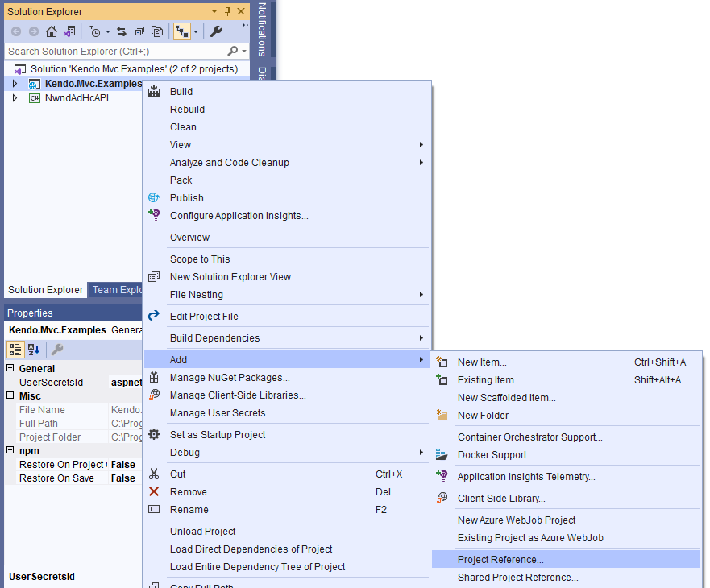Click the New Folder icon in Add submenu
Viewport: 710px width, 588px height.
[x=442, y=415]
